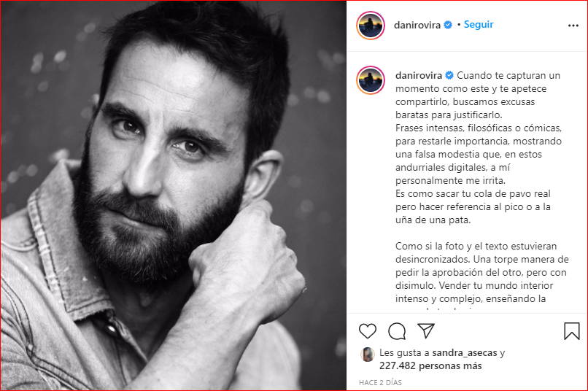Screen dimensions: 588x391
Task: Open the three-dot more options menu
Action: click(573, 26)
